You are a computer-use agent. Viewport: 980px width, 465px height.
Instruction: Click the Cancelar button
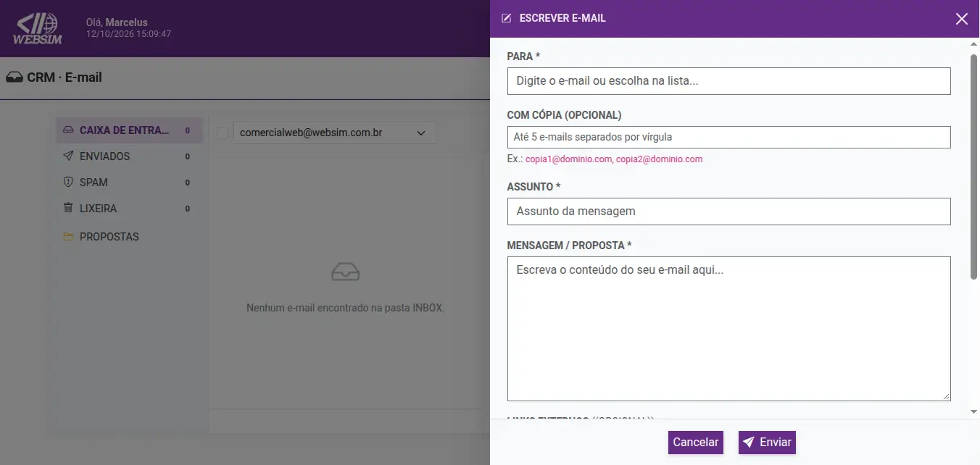tap(696, 443)
